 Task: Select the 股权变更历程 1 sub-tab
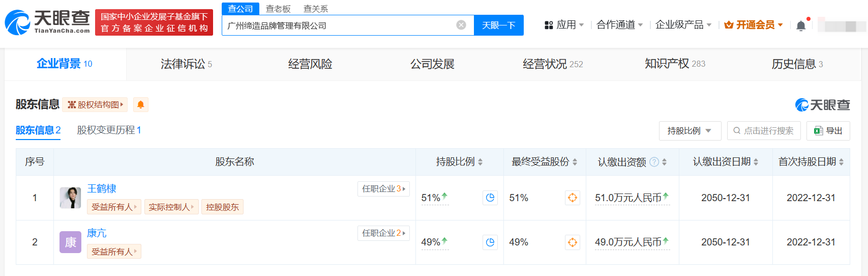109,130
